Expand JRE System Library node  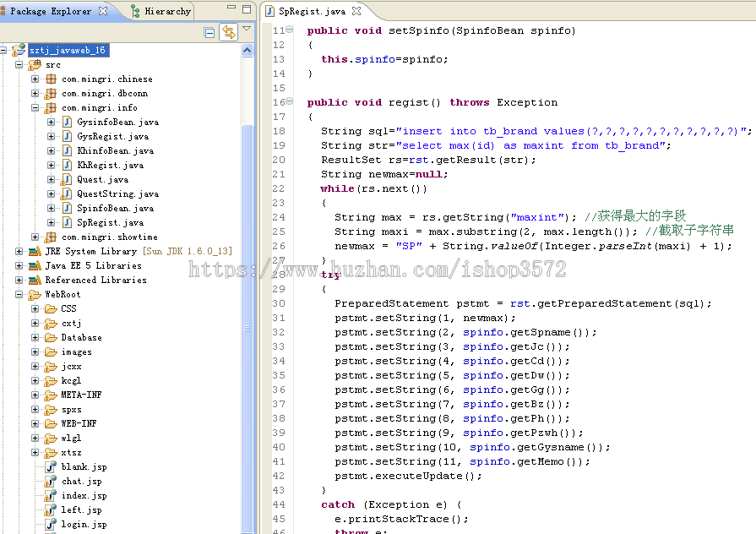19,251
